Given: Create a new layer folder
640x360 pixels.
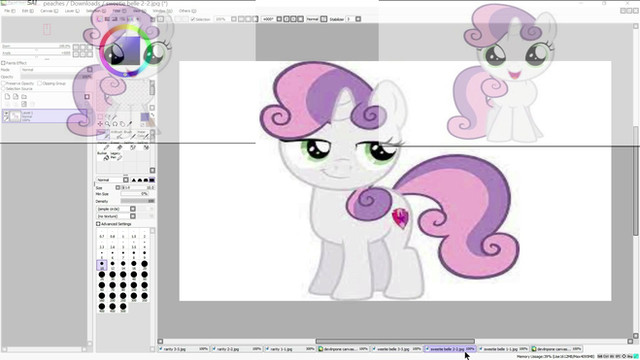Looking at the screenshot, I should pos(24,97).
